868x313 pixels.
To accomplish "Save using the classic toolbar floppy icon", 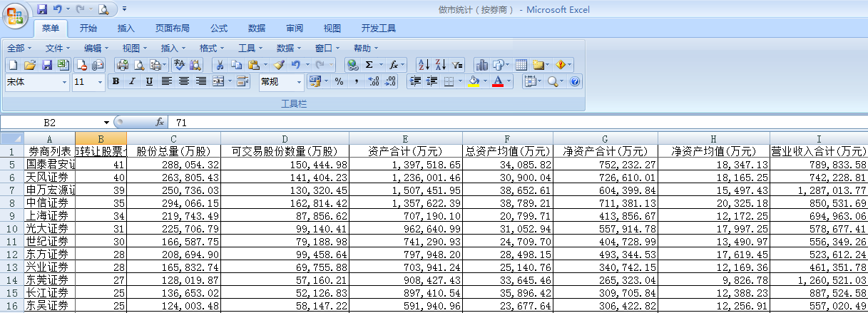I will 47,65.
